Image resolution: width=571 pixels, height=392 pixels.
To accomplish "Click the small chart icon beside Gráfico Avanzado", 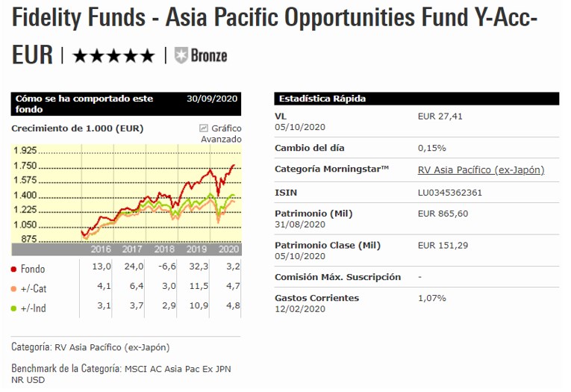I will [203, 128].
